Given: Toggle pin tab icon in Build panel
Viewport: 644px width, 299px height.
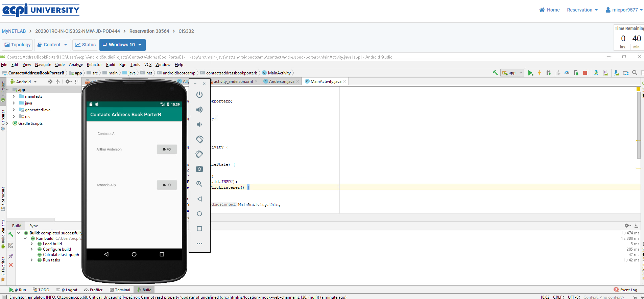Looking at the screenshot, I should click(x=11, y=256).
